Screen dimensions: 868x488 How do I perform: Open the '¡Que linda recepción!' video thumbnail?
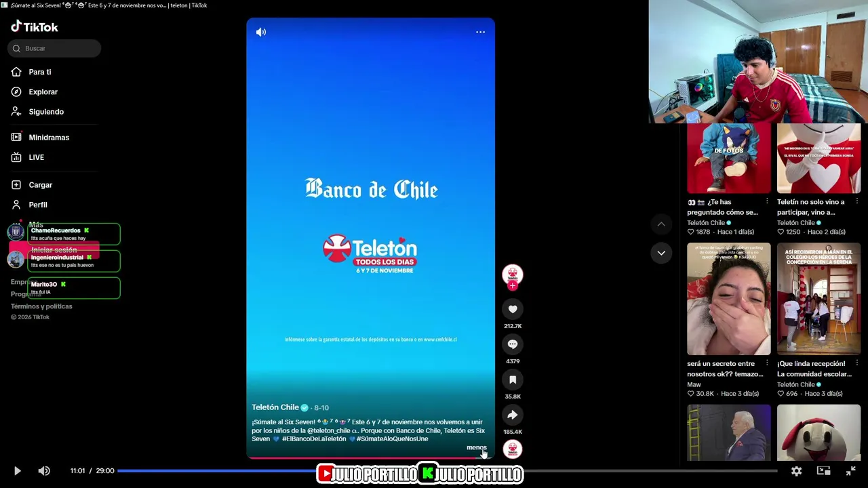[x=818, y=299]
